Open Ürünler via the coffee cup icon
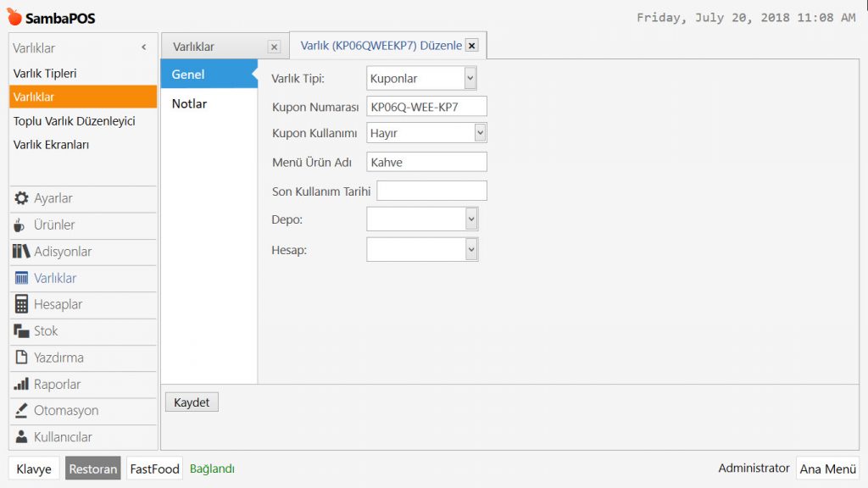Screen dimensions: 868x488 (x=20, y=225)
